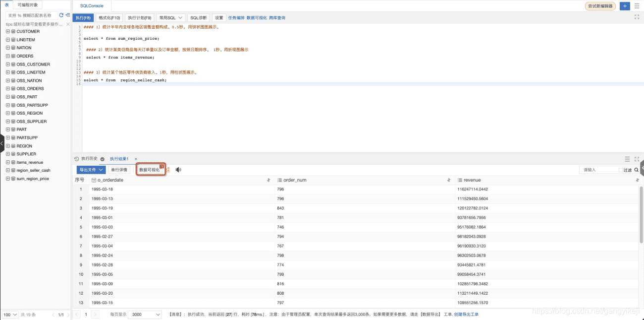The width and height of the screenshot is (644, 320).
Task: Open the 设置 settings button
Action: tap(219, 17)
